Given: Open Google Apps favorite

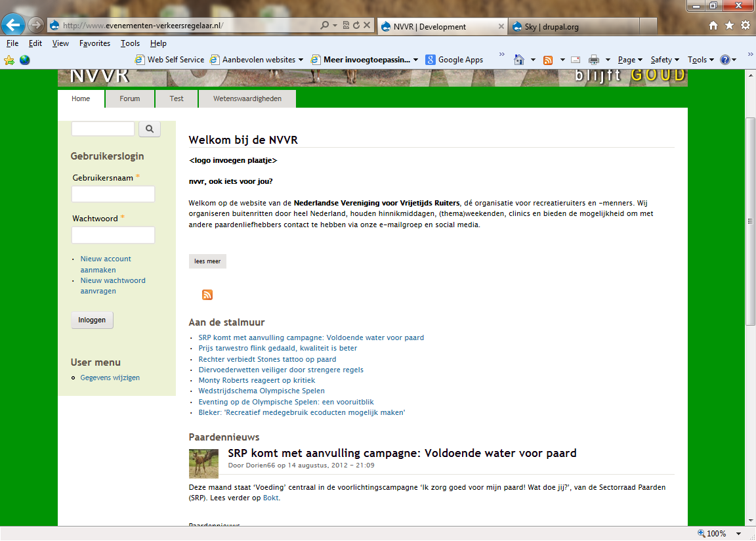Looking at the screenshot, I should click(x=454, y=60).
